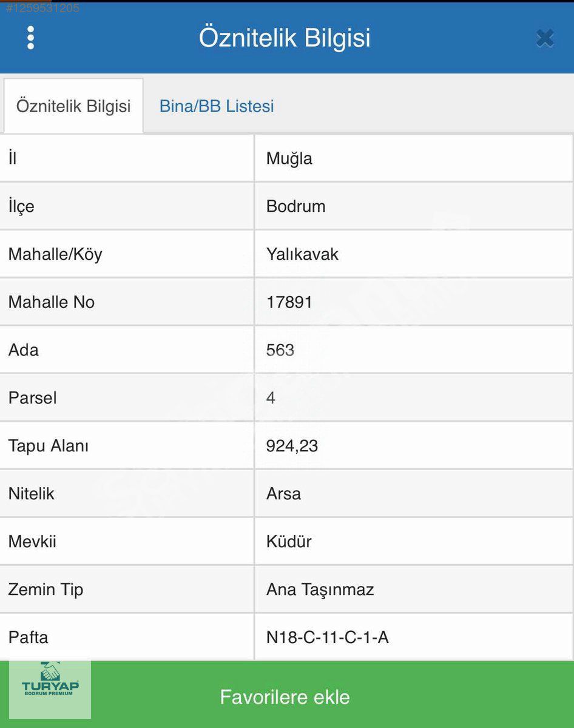Click the Bodrum district value
The height and width of the screenshot is (728, 574).
(295, 206)
